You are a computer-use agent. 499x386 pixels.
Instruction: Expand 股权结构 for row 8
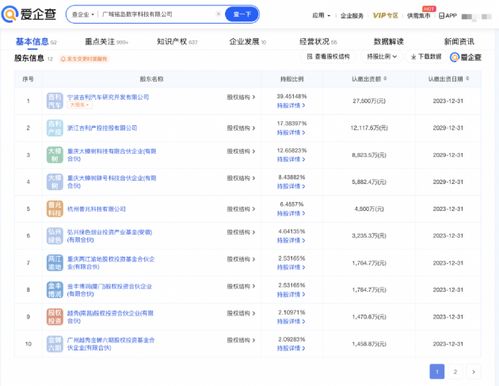[241, 286]
